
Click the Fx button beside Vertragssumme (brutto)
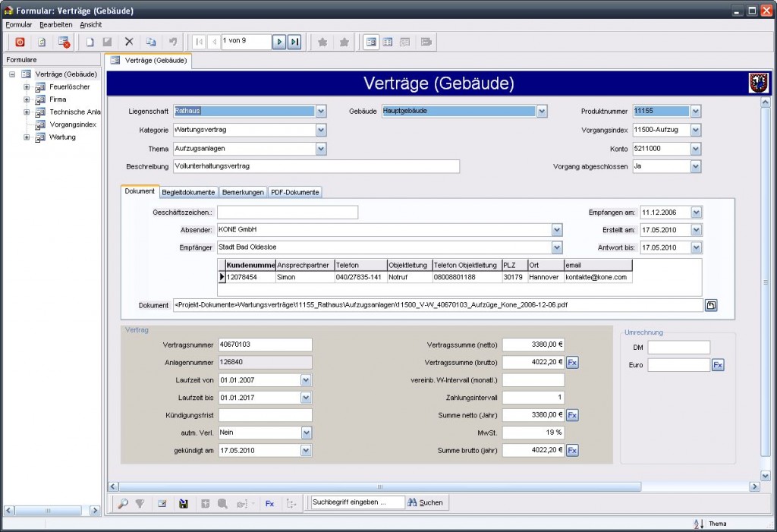click(573, 362)
